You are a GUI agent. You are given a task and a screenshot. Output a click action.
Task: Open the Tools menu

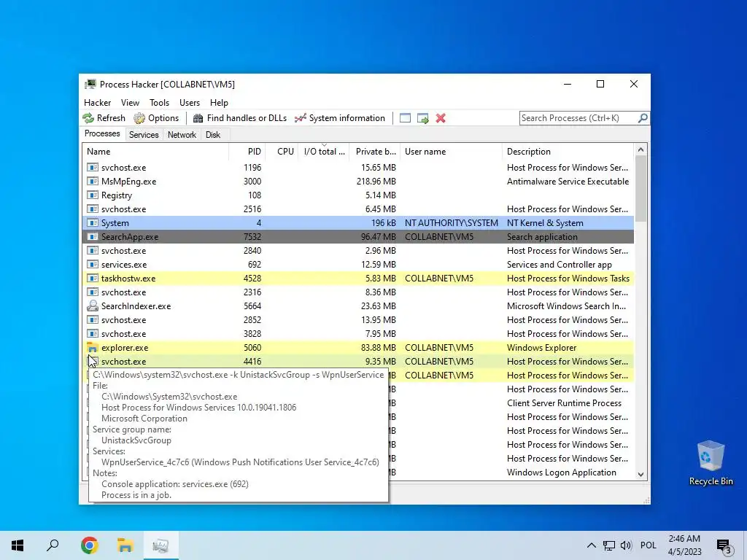(x=159, y=103)
